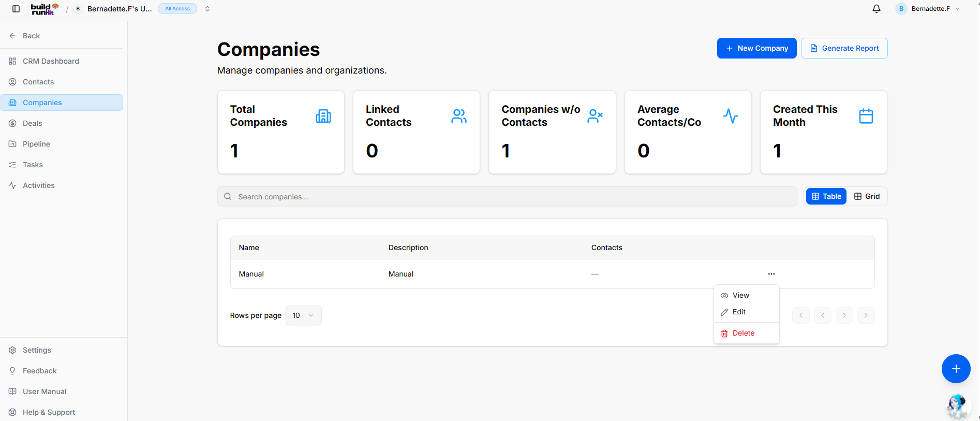Click the Search companies input field

[x=507, y=197]
